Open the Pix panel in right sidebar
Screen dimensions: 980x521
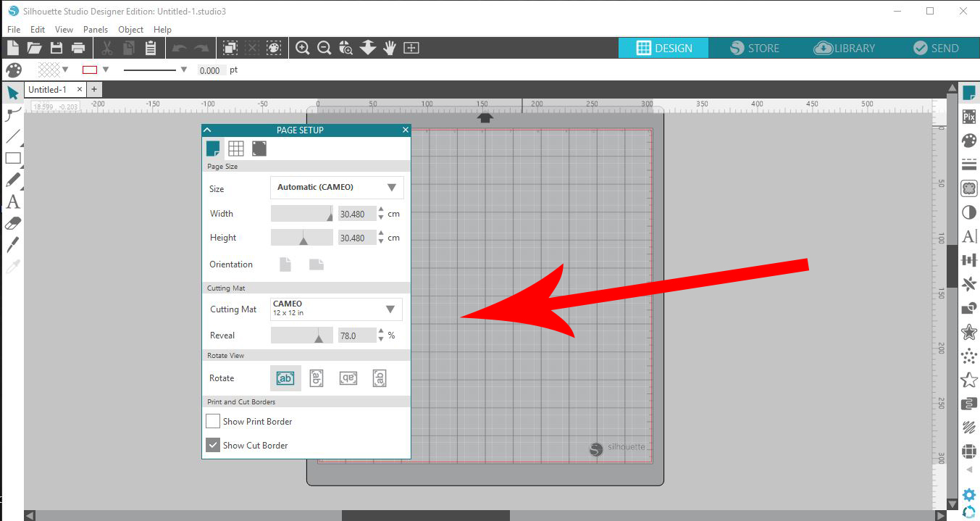(968, 117)
